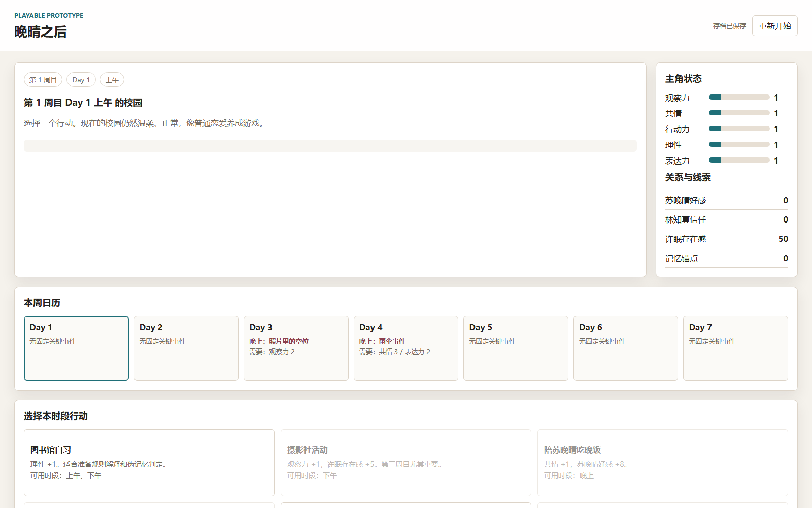Click the 第 1 周目 Day 1 上午 的校园 heading
812x508 pixels.
[83, 103]
